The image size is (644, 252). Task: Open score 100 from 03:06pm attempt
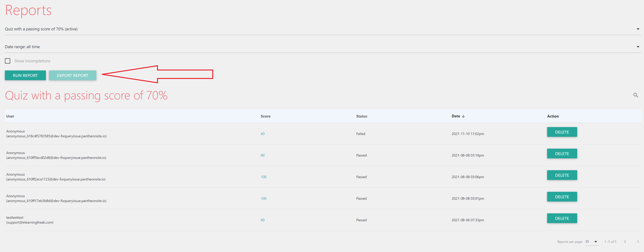[263, 177]
